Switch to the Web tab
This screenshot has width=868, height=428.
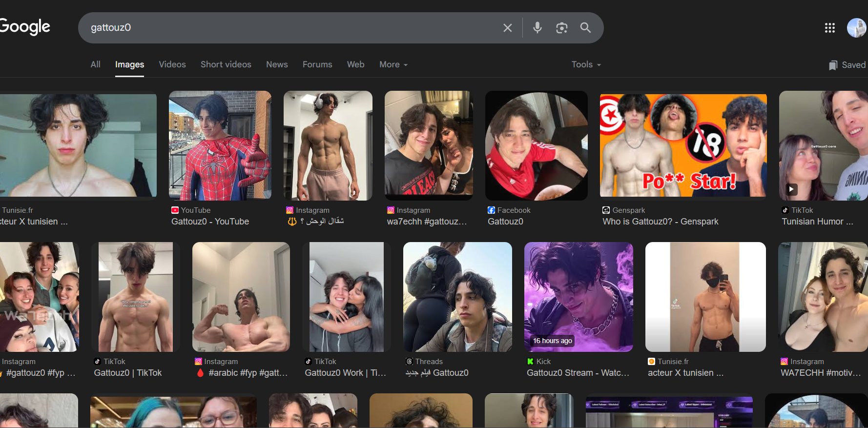[356, 64]
